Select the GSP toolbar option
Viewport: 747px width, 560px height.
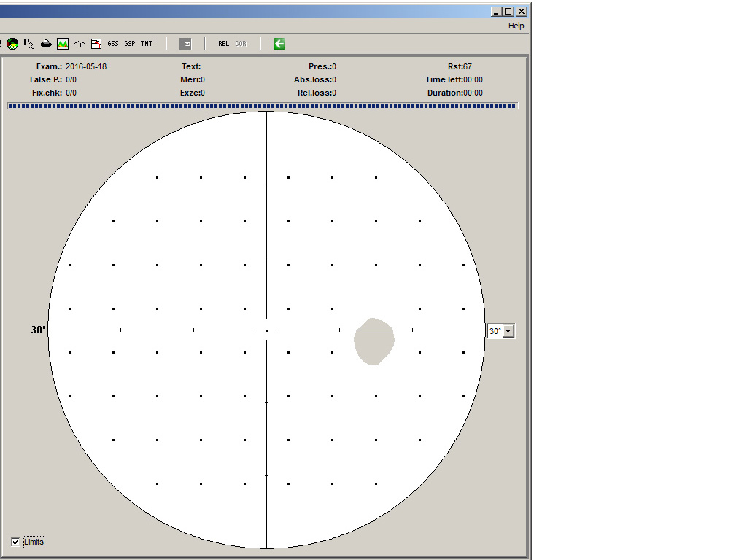pos(130,43)
